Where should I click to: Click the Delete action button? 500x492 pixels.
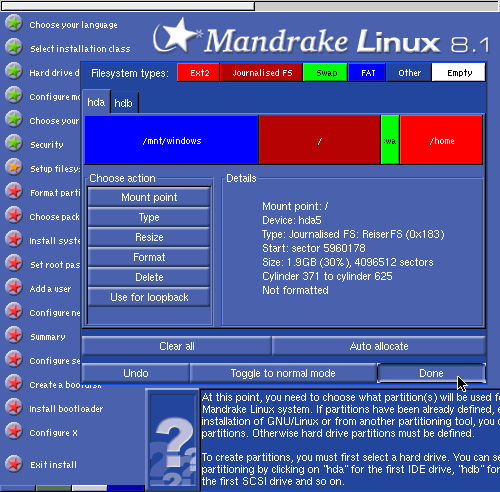(x=149, y=277)
